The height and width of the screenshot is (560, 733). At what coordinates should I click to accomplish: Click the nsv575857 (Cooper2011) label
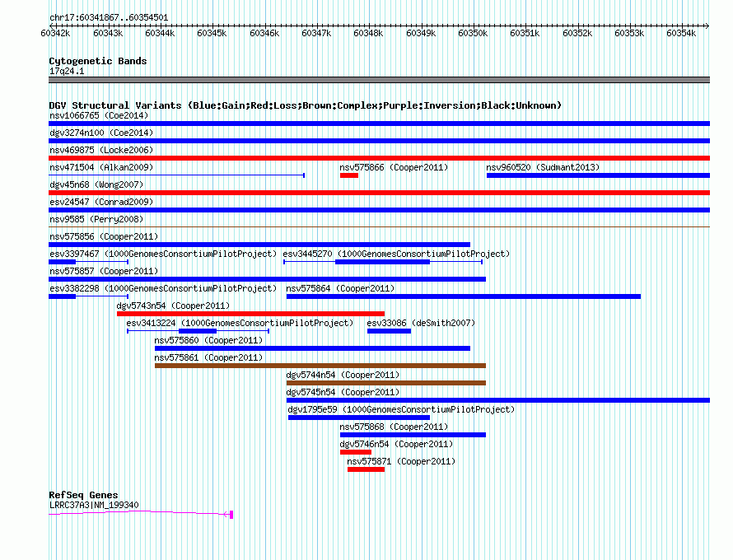pyautogui.click(x=104, y=271)
